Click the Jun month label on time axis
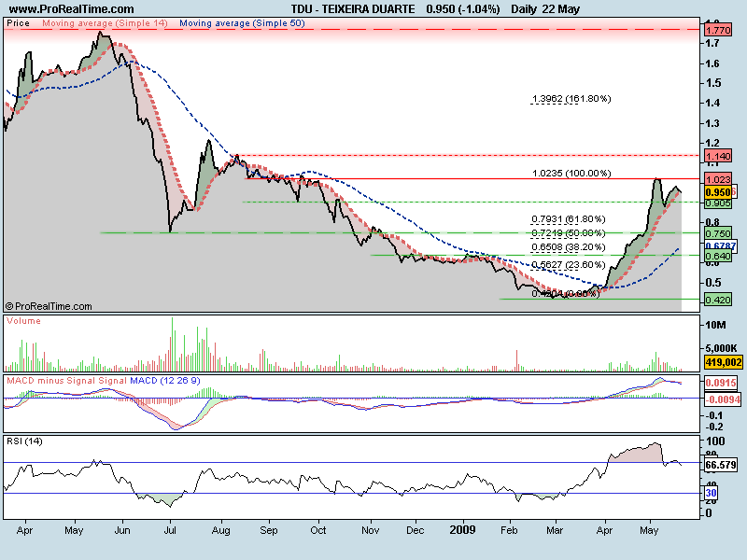 (x=122, y=530)
